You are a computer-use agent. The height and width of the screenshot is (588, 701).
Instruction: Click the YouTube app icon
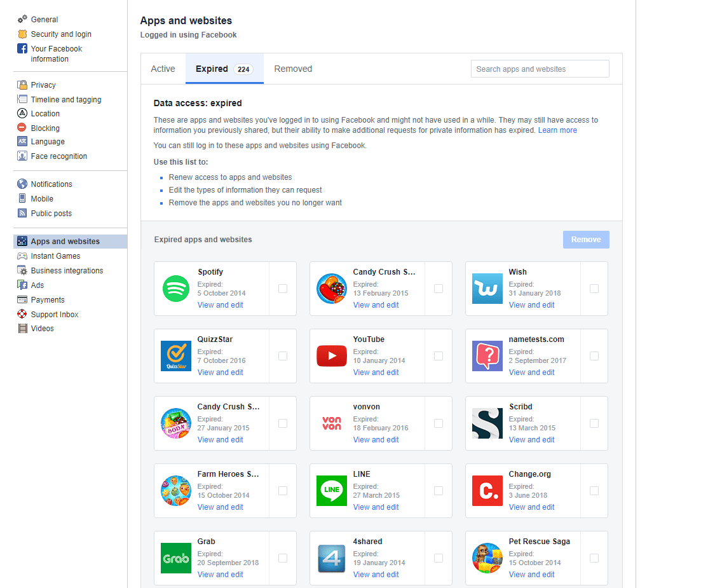tap(332, 356)
